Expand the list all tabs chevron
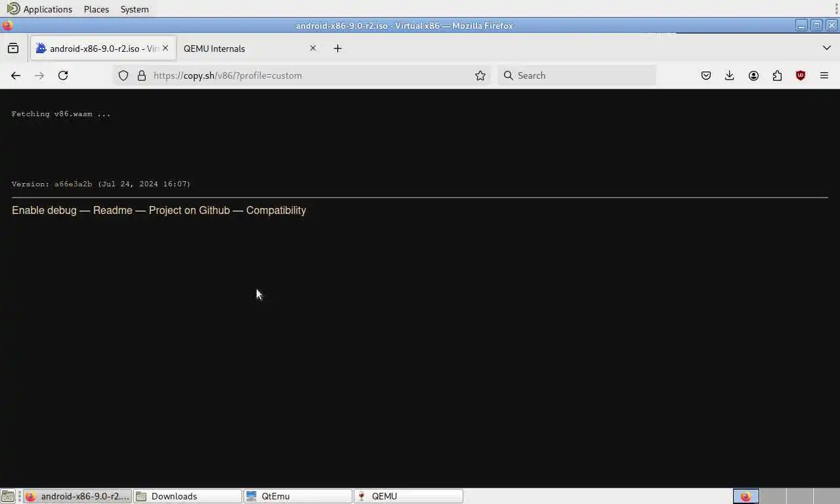This screenshot has height=504, width=840. point(827,48)
